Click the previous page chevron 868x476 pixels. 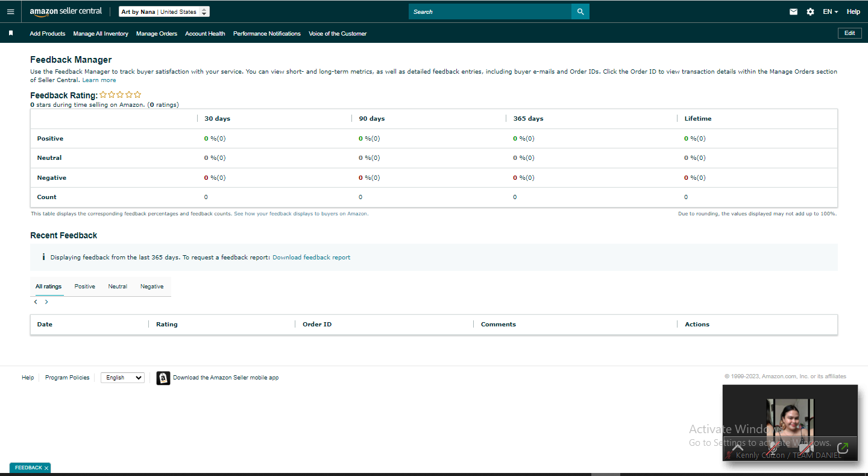pyautogui.click(x=36, y=302)
